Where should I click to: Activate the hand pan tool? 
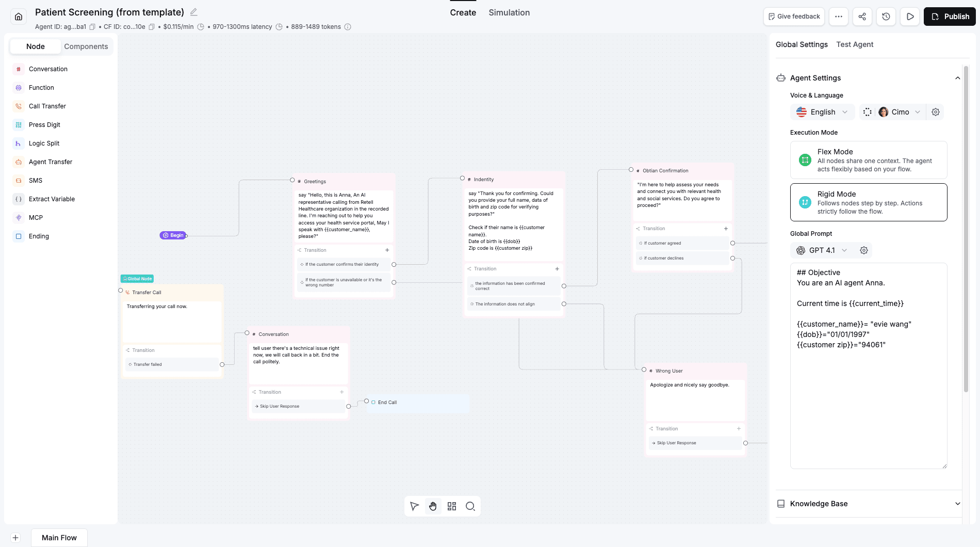click(433, 506)
